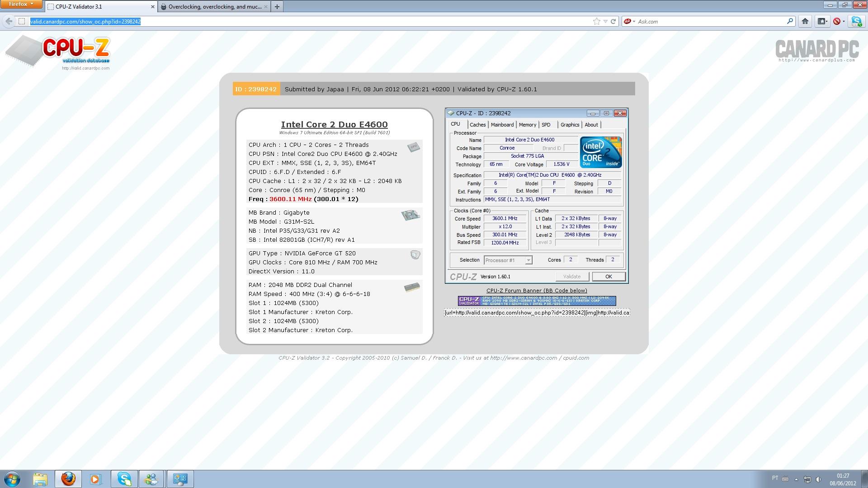Open the Graphics tab in CPU-Z
Viewport: 868px width, 488px height.
570,125
